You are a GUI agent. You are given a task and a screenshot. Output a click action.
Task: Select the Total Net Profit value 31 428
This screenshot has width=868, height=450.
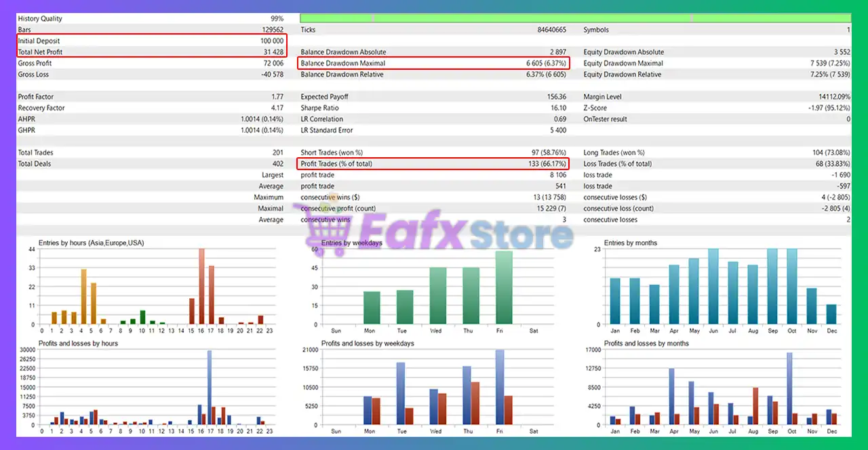(x=270, y=52)
